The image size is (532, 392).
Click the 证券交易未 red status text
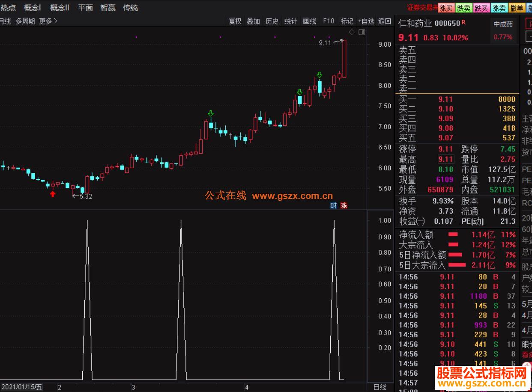[422, 8]
